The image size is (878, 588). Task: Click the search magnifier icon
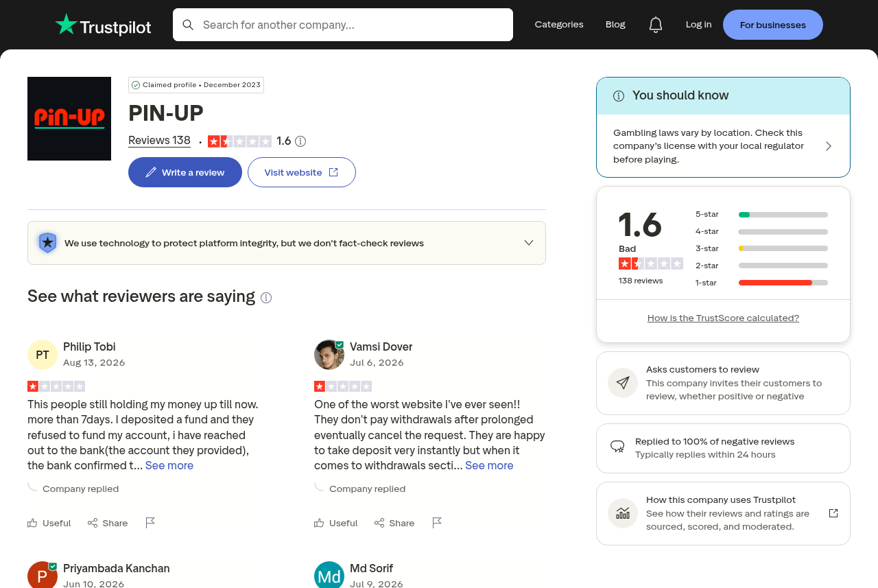pos(188,25)
